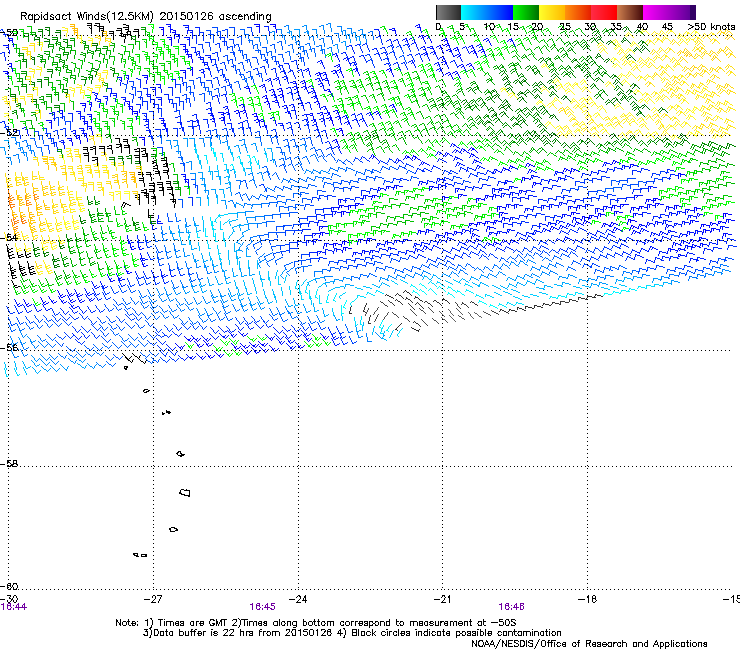Click the green 15-20 knots legend segment

pos(526,12)
